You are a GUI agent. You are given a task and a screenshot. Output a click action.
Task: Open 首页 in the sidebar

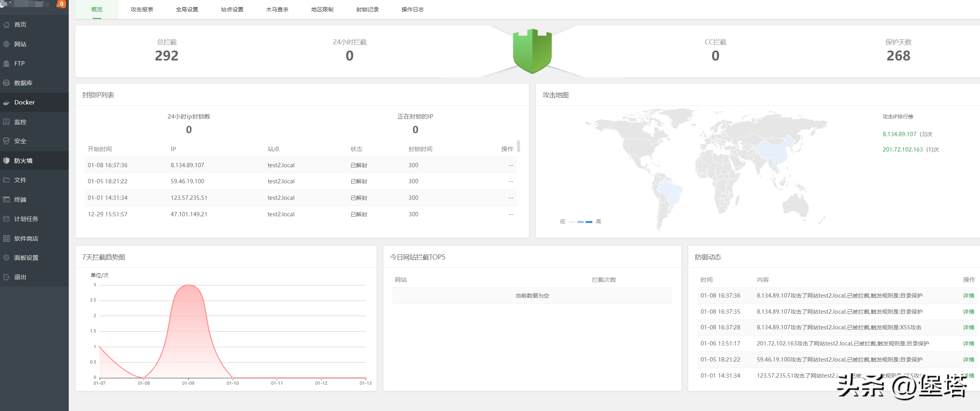(34, 25)
